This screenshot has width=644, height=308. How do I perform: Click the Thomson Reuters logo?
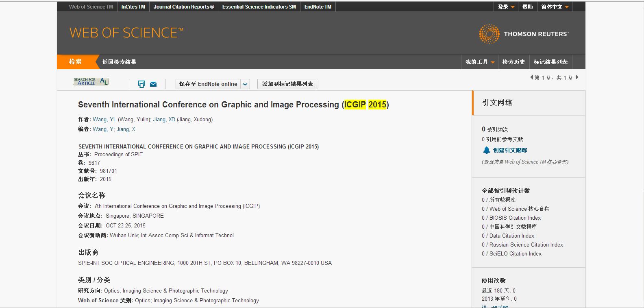[524, 34]
